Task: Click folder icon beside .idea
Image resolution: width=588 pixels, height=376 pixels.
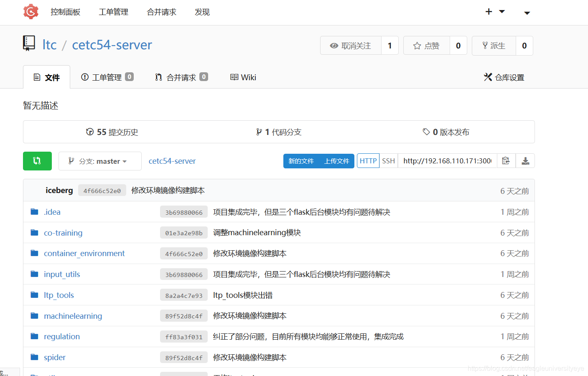Action: click(35, 212)
